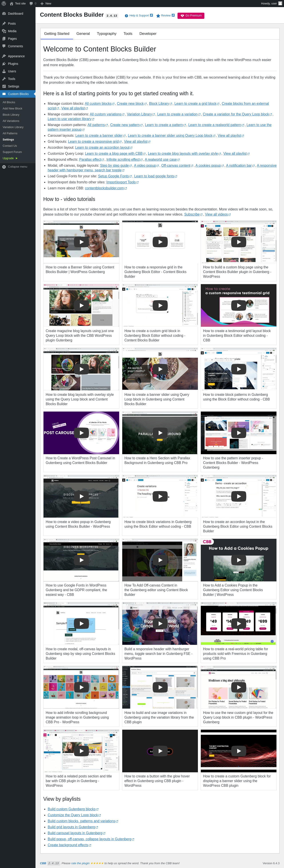Play the testimonial grid layout video
This screenshot has width=284, height=868.
pos(239,305)
